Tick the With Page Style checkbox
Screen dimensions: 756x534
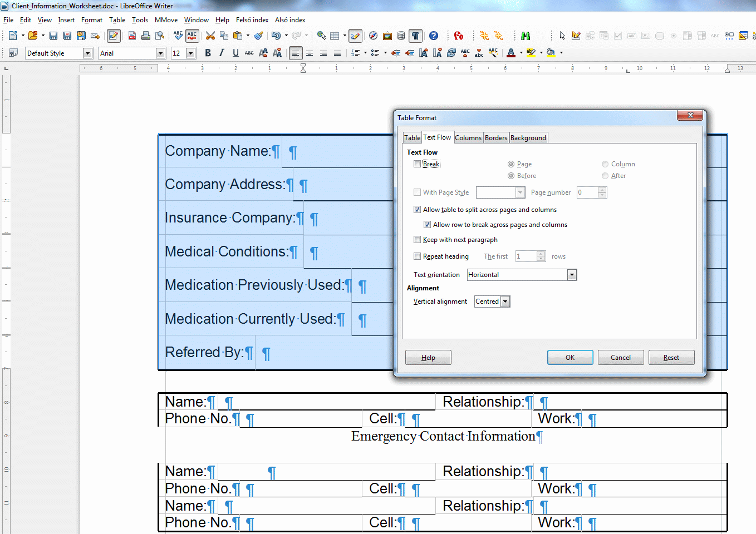417,192
